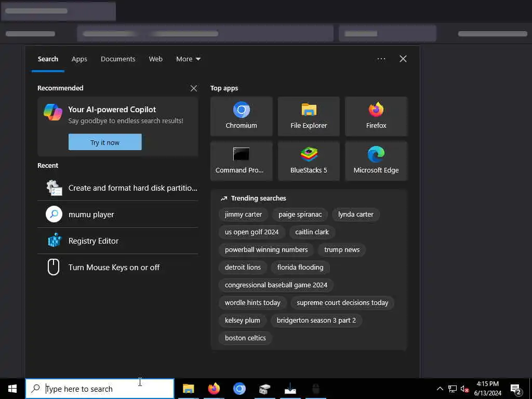The width and height of the screenshot is (532, 399).
Task: Switch to the Web tab
Action: point(156,59)
